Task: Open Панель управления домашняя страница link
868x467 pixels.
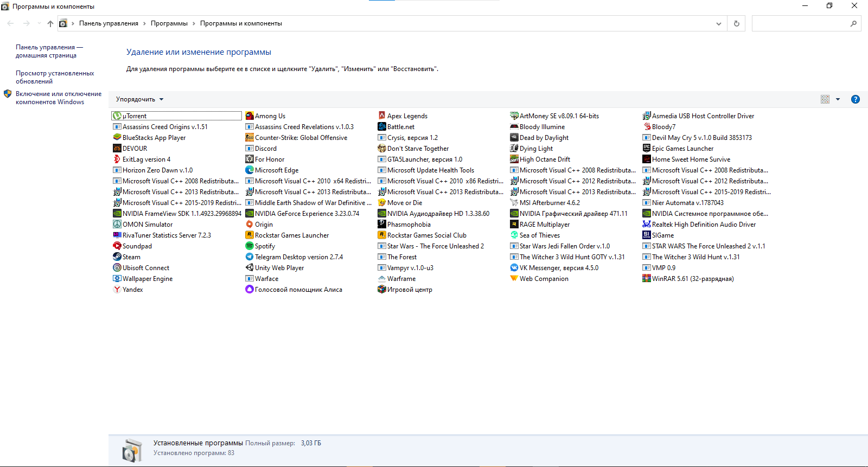Action: coord(49,51)
